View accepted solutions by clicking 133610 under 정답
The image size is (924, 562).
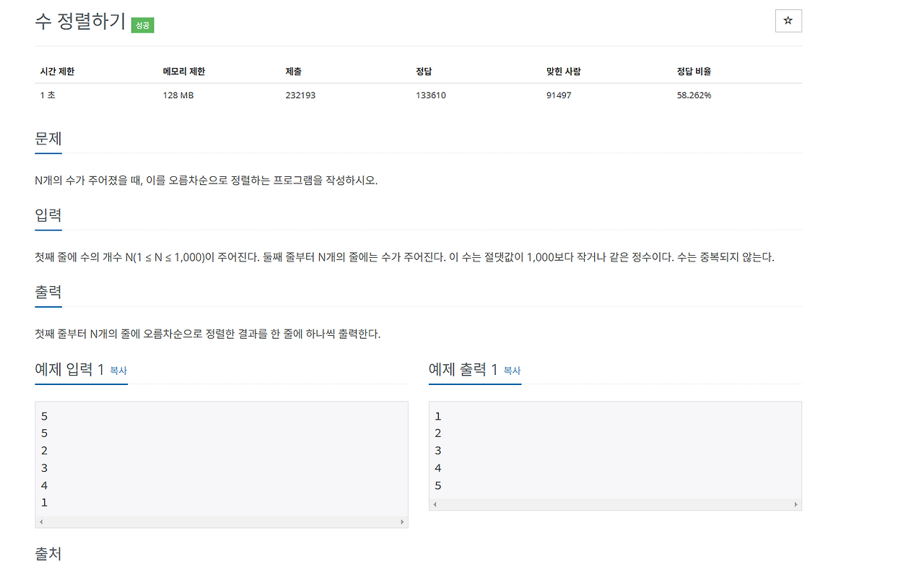[430, 95]
